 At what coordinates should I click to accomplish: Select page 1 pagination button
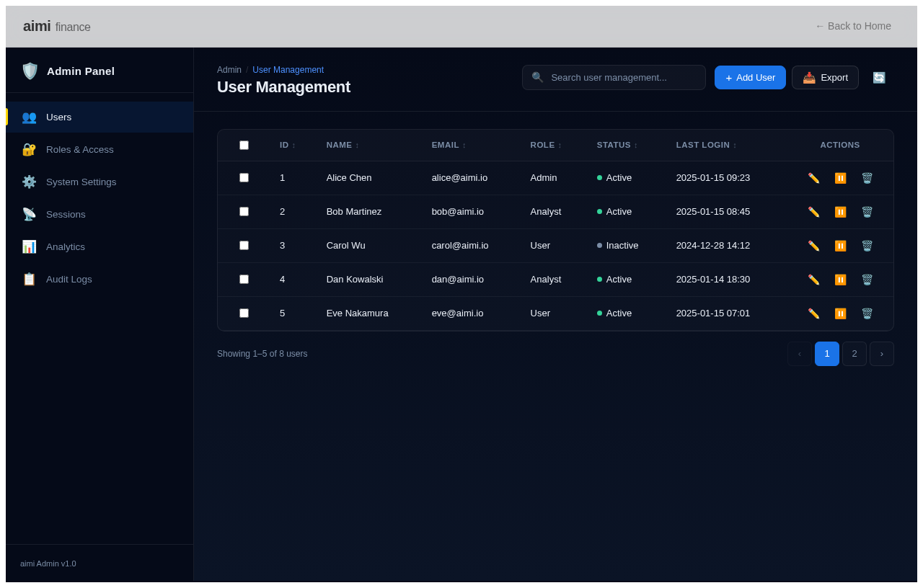point(827,354)
